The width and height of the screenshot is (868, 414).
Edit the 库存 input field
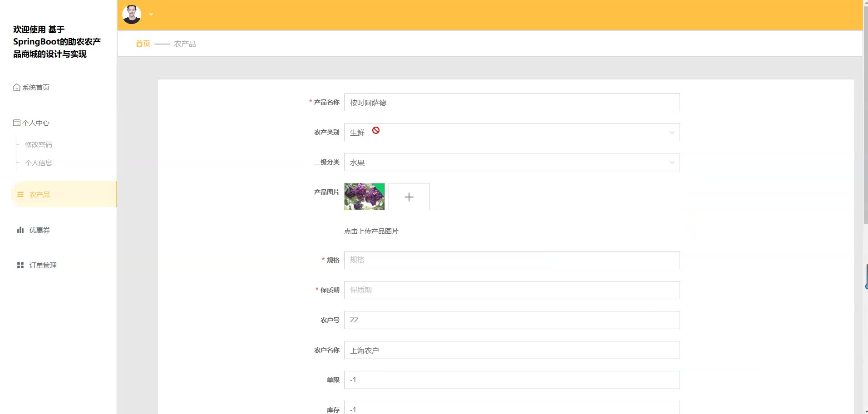(512, 408)
